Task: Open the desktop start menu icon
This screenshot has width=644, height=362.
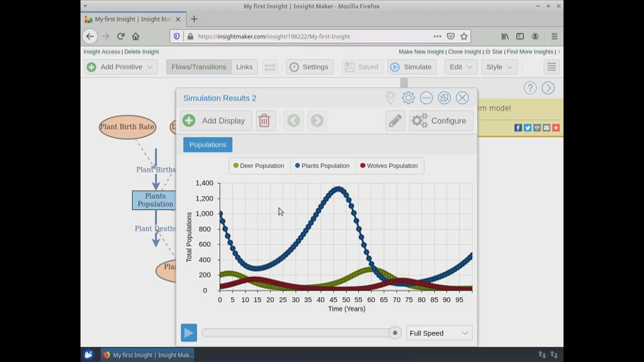Action: tap(89, 355)
